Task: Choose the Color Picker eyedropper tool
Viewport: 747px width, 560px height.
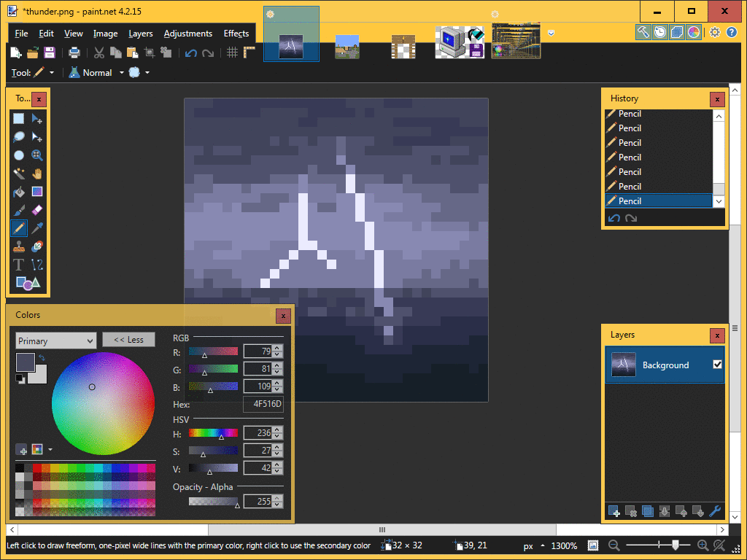Action: pos(37,228)
